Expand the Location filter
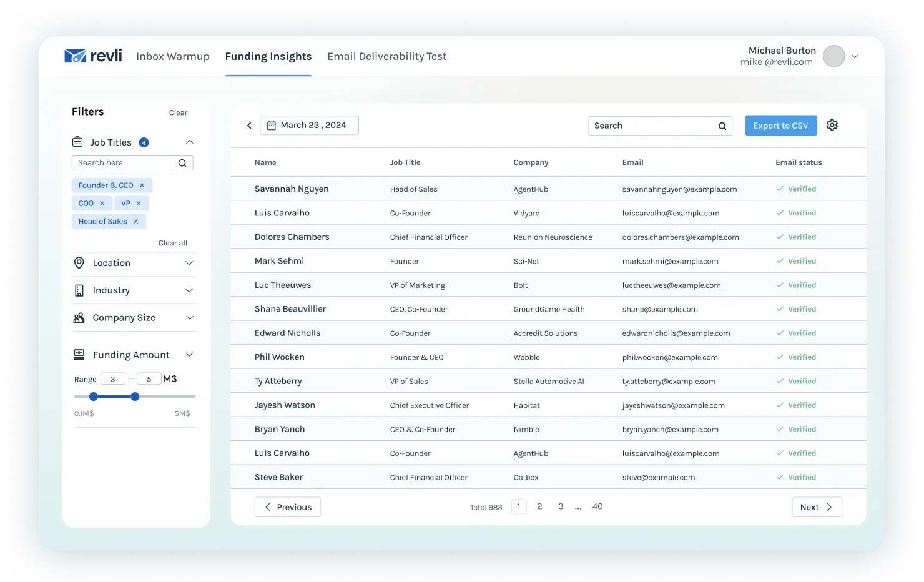Image resolution: width=924 pixels, height=582 pixels. click(190, 263)
